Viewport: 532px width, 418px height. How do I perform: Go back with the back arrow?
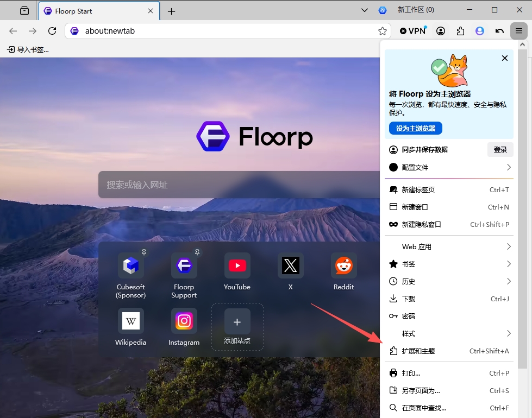click(x=13, y=31)
